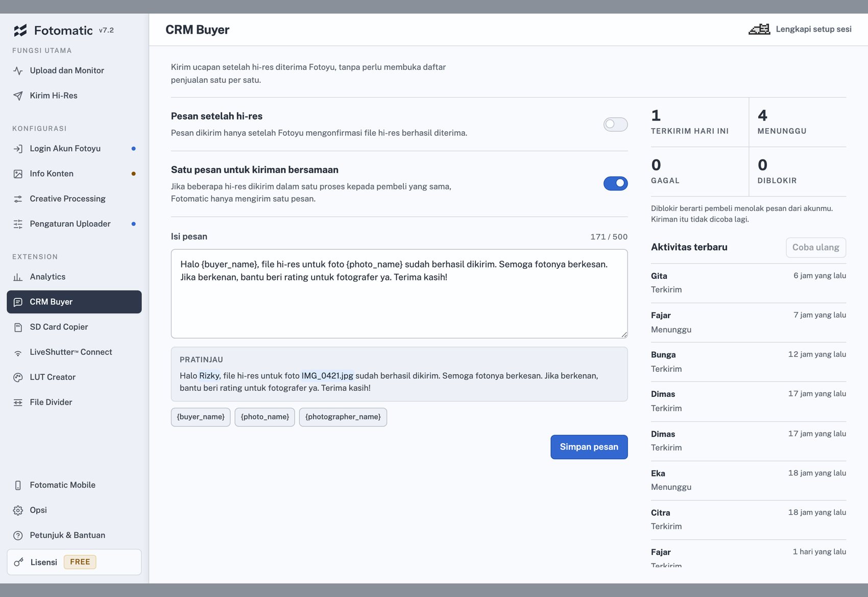Click Lengkapi setup sesi link

tap(813, 29)
